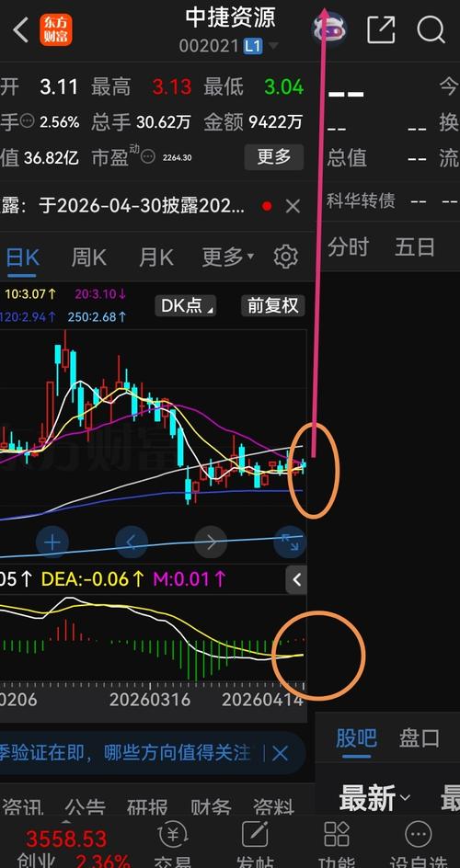This screenshot has width=460, height=868.
Task: Open chart settings gear icon
Action: (x=285, y=257)
